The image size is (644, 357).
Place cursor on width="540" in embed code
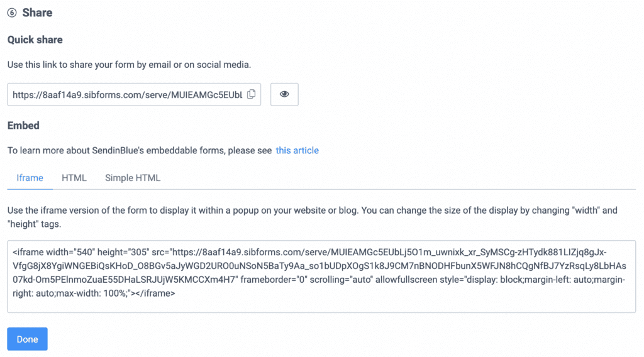click(70, 253)
